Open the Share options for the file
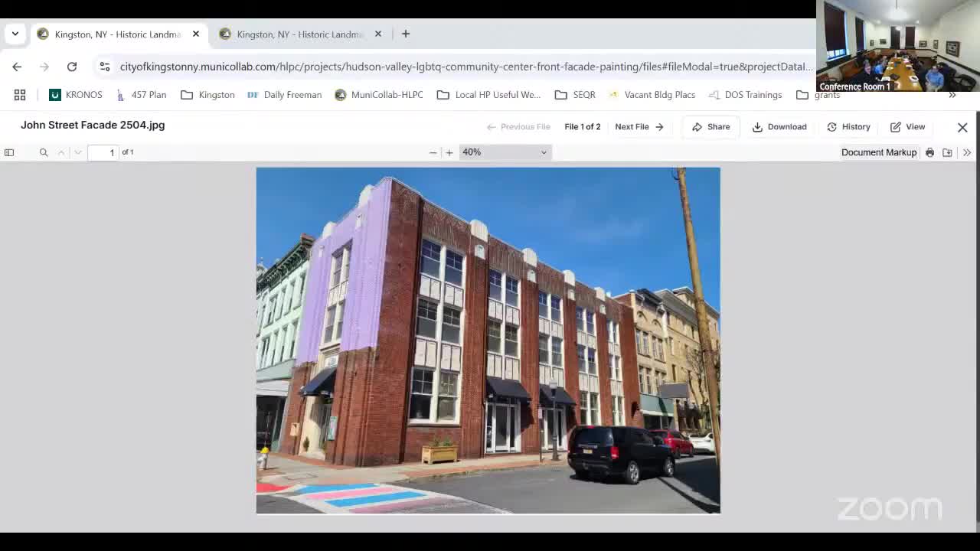Screen dimensions: 980x551 [x=710, y=126]
